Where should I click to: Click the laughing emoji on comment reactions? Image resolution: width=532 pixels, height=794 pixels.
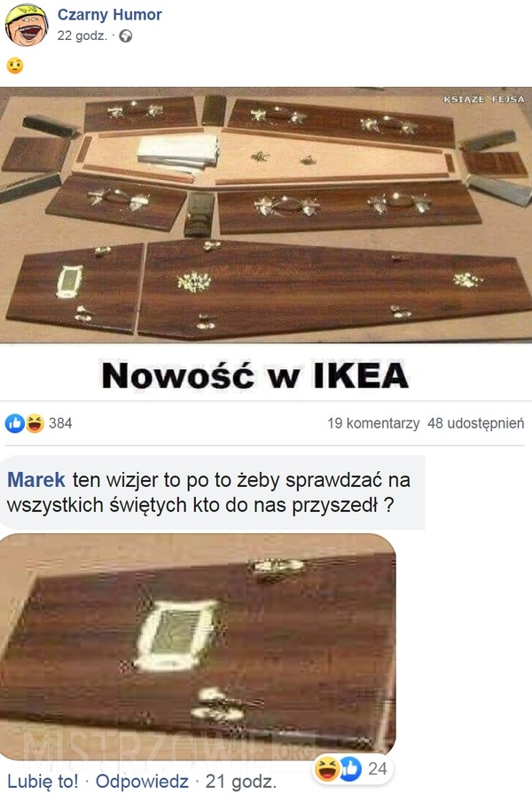327,768
